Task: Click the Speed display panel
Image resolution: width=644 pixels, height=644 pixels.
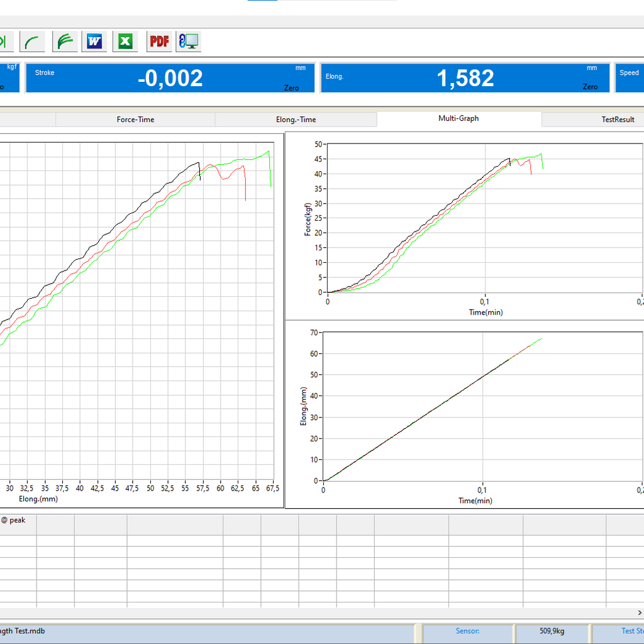Action: 629,78
